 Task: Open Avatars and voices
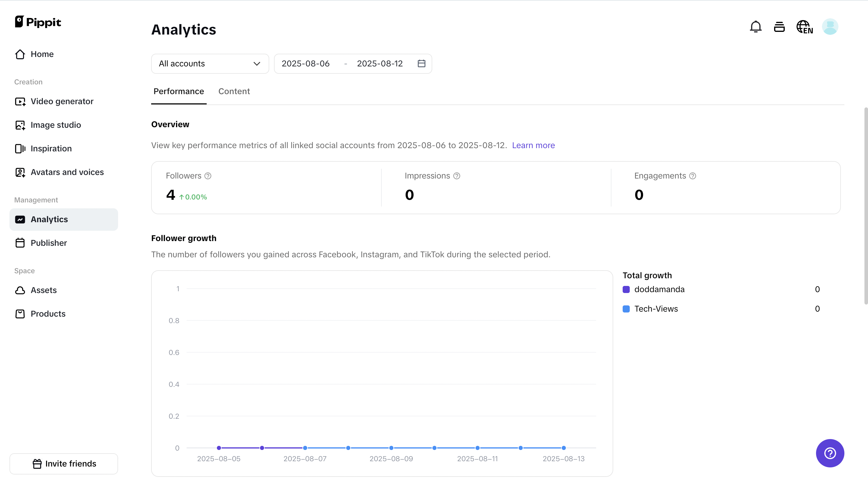point(67,172)
